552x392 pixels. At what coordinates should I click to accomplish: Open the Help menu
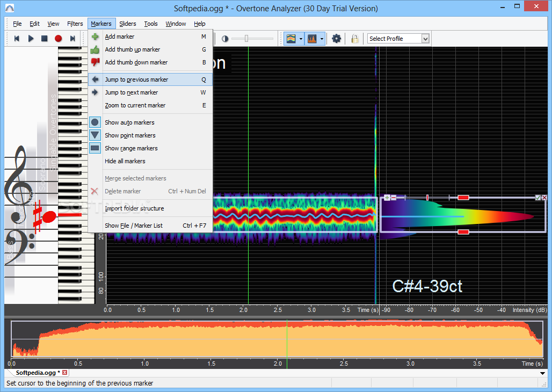point(200,24)
